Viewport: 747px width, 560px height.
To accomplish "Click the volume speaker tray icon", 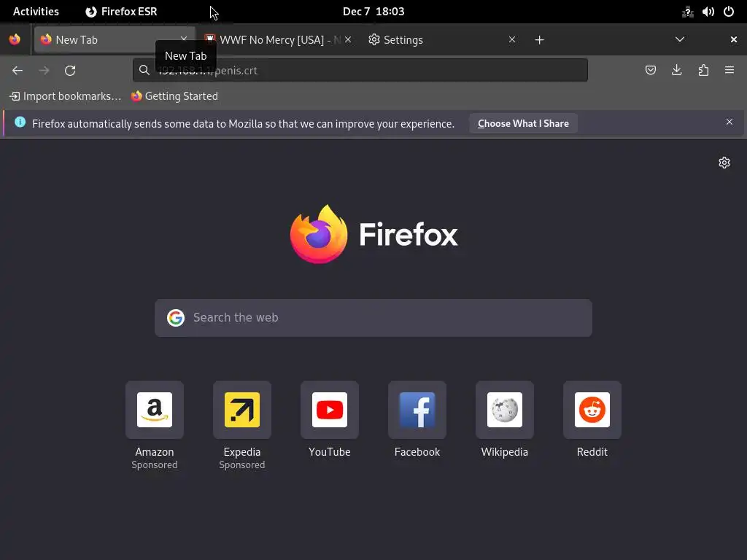I will (708, 12).
